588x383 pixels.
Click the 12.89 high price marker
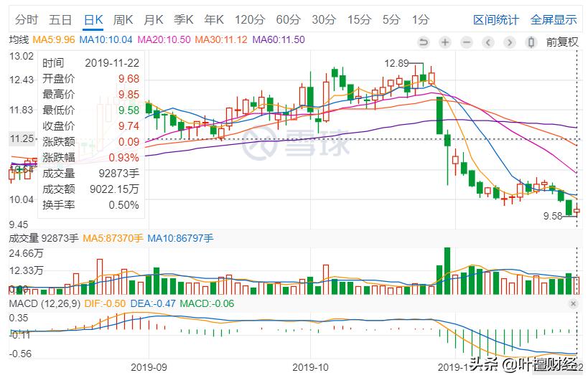pos(396,64)
